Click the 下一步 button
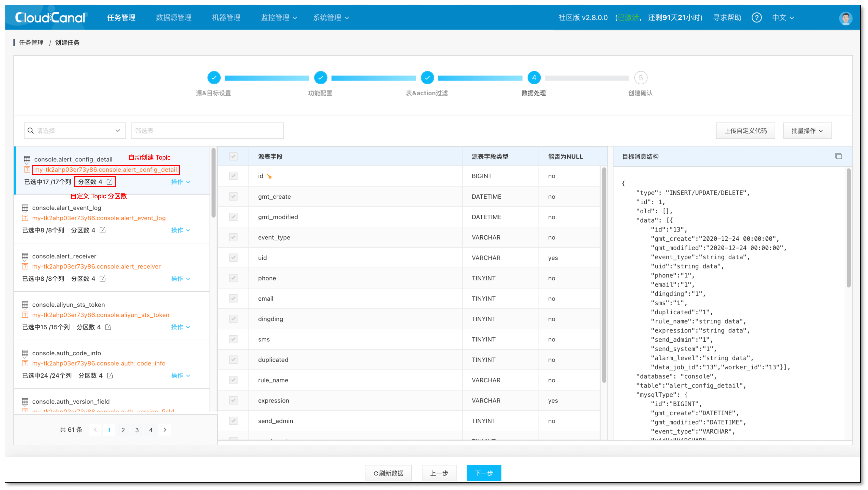The height and width of the screenshot is (490, 868). pos(483,473)
